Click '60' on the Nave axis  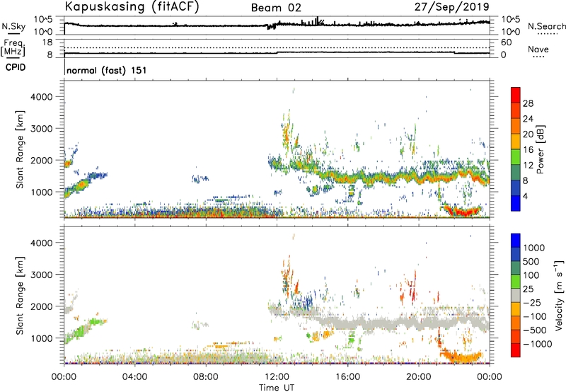[506, 42]
